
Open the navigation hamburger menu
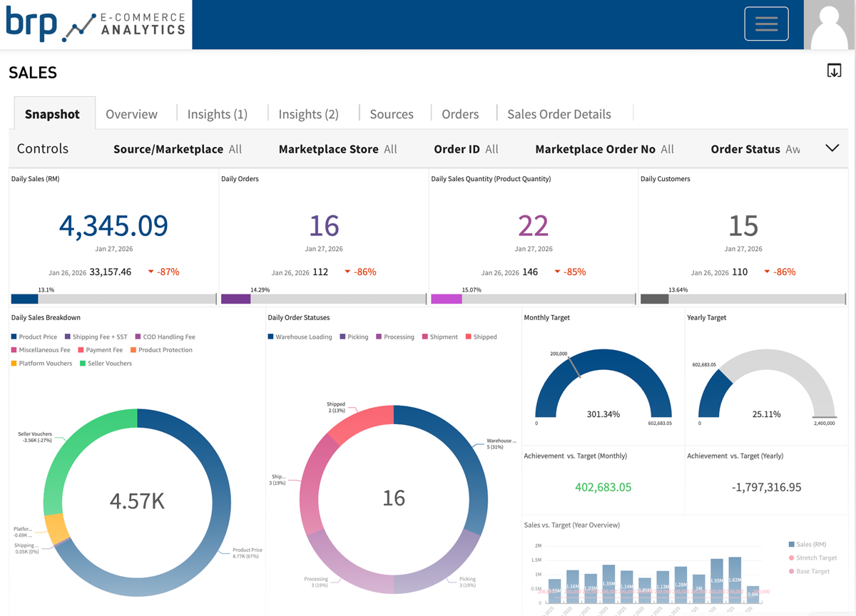coord(766,24)
